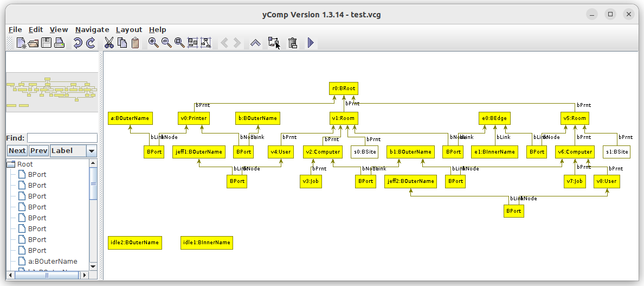Select a:BOuterName in the node tree
Screen dimensions: 644x286
click(x=53, y=261)
